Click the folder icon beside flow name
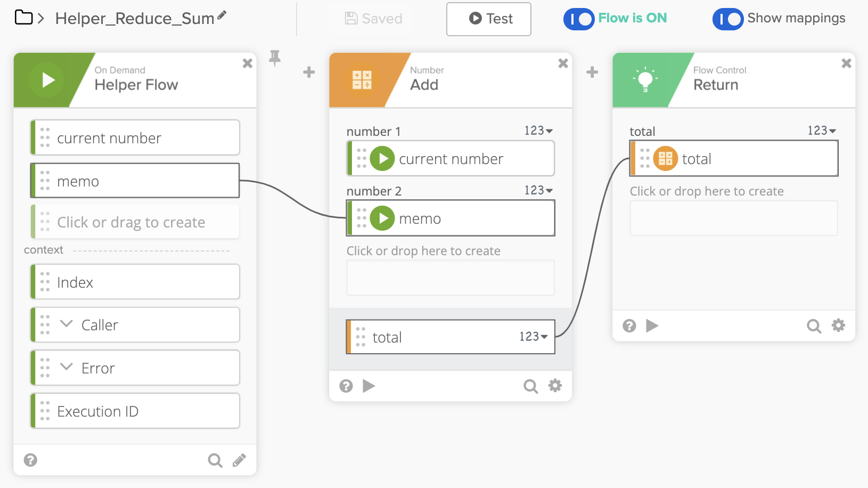 (23, 18)
